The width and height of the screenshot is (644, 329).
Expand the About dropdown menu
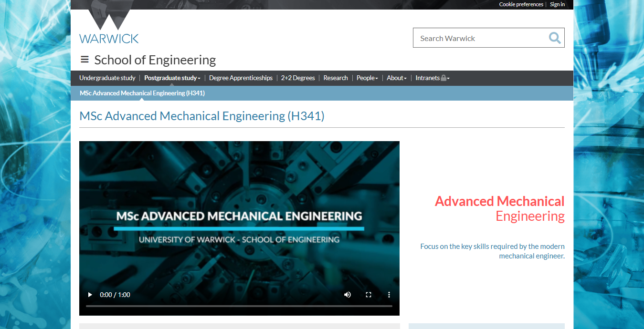coord(396,78)
